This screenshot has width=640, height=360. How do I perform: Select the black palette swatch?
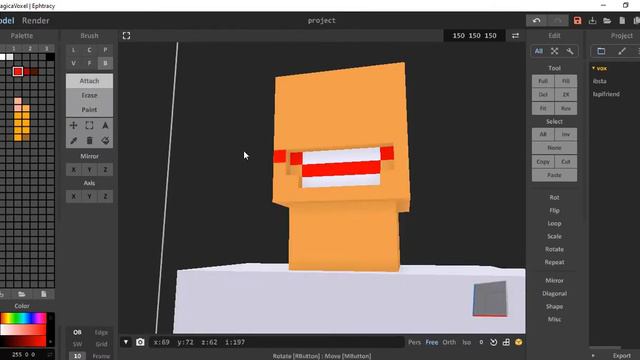tap(50, 57)
